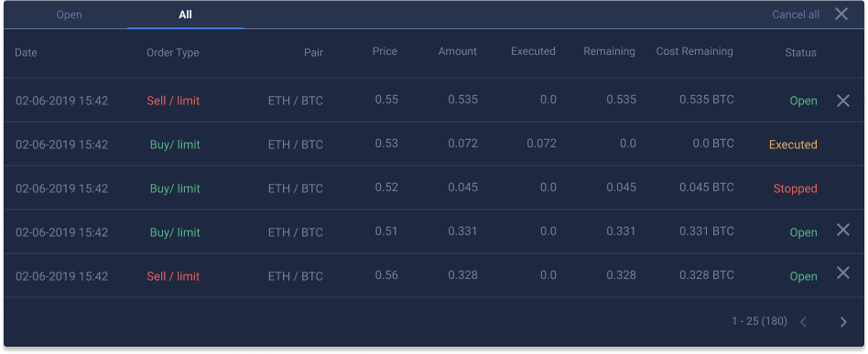Go to the next page of orders
This screenshot has height=354, width=868.
click(x=843, y=322)
